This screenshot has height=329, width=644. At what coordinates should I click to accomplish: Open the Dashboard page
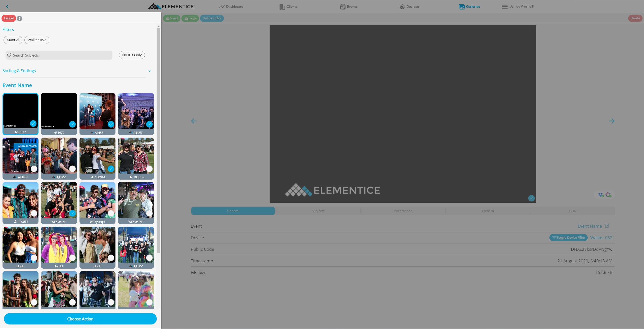click(x=231, y=7)
